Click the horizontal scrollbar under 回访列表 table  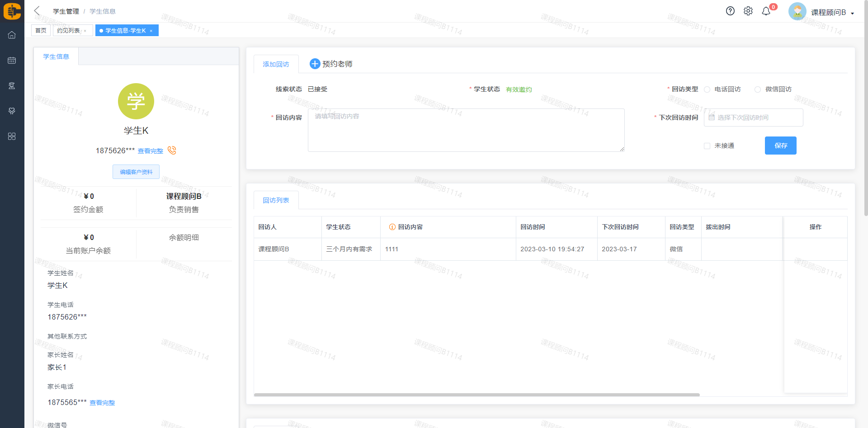(x=476, y=395)
